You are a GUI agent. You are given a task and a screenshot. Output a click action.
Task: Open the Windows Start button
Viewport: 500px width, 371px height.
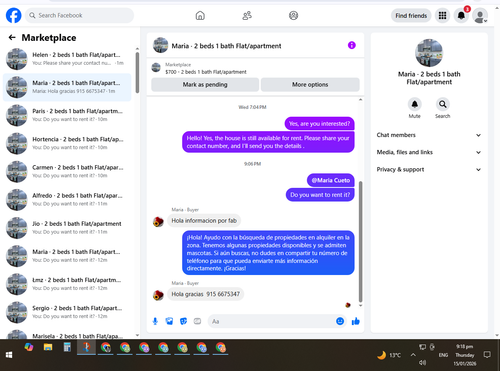pyautogui.click(x=9, y=355)
